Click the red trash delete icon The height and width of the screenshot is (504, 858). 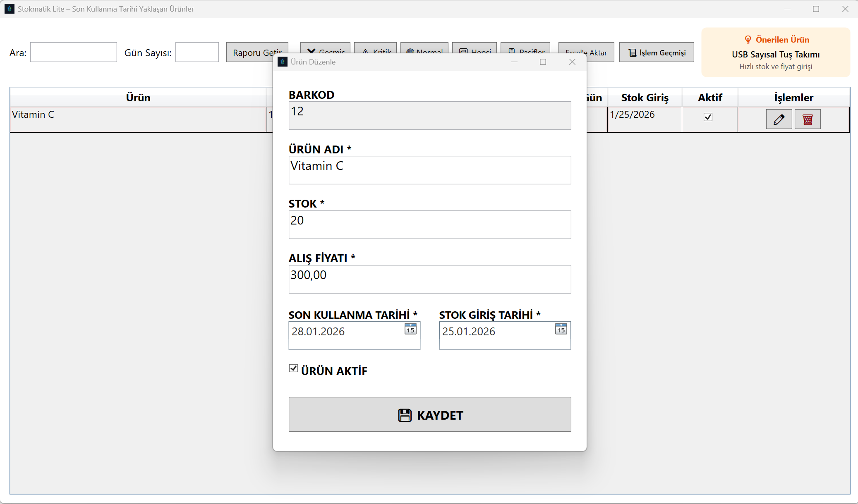click(x=807, y=119)
